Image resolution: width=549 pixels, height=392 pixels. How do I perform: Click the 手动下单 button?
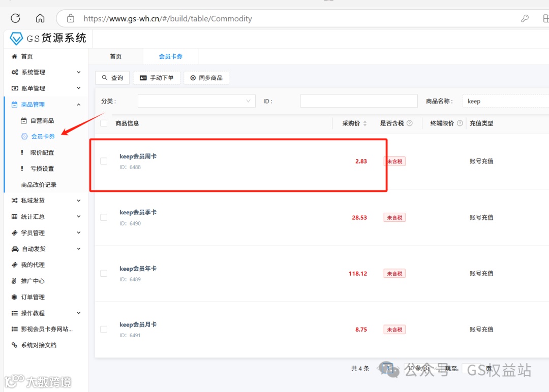coord(157,78)
